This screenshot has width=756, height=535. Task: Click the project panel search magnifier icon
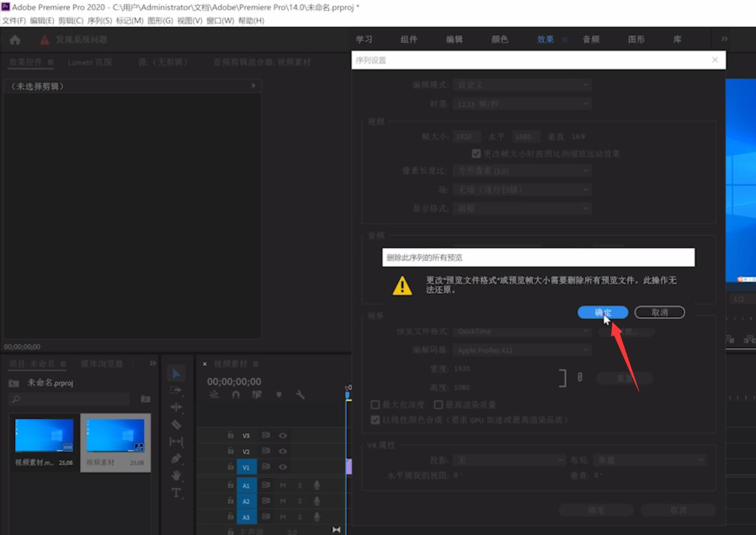pyautogui.click(x=16, y=399)
